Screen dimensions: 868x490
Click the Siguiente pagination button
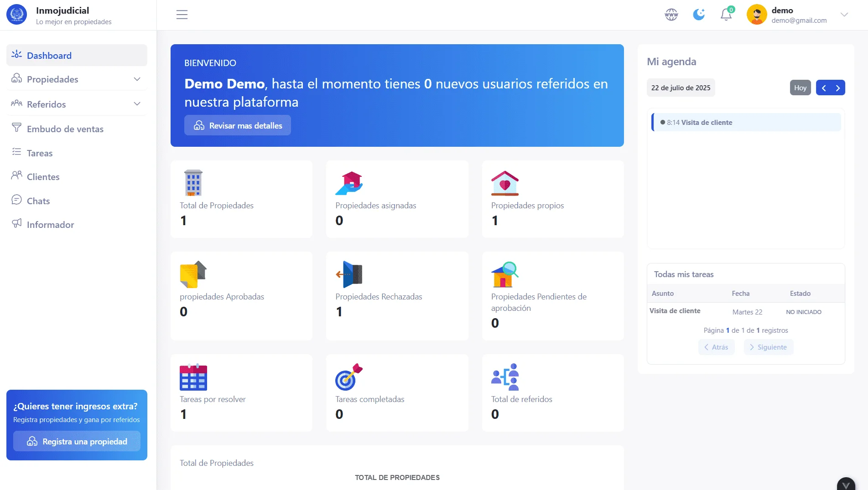769,347
